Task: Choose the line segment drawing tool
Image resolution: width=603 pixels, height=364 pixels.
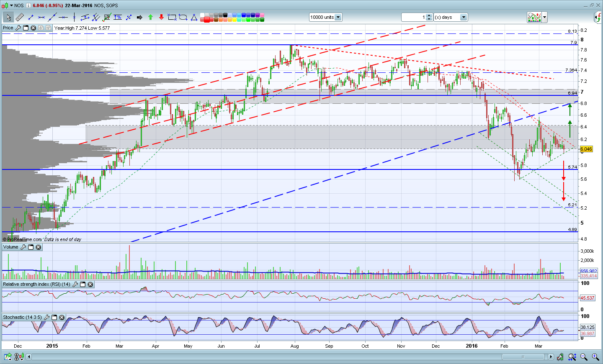Action: [x=31, y=17]
